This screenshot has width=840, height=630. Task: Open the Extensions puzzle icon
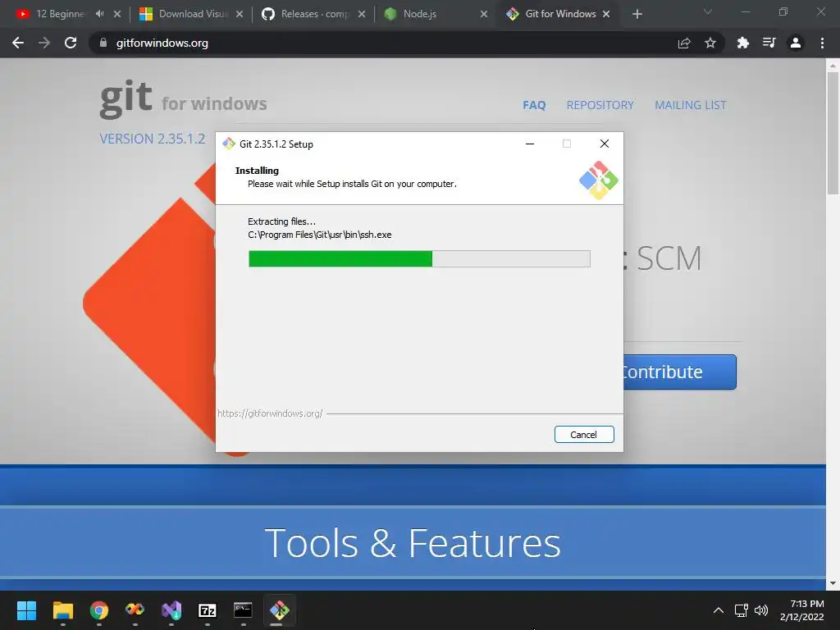click(742, 43)
